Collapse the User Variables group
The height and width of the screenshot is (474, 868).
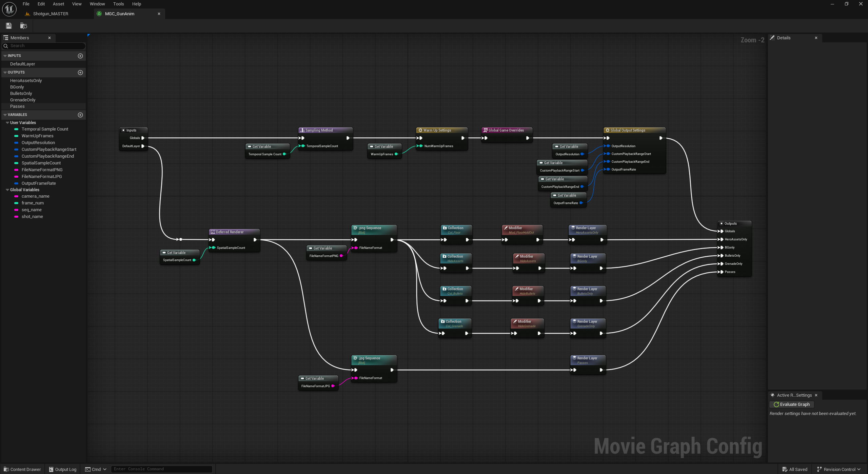[x=7, y=122]
